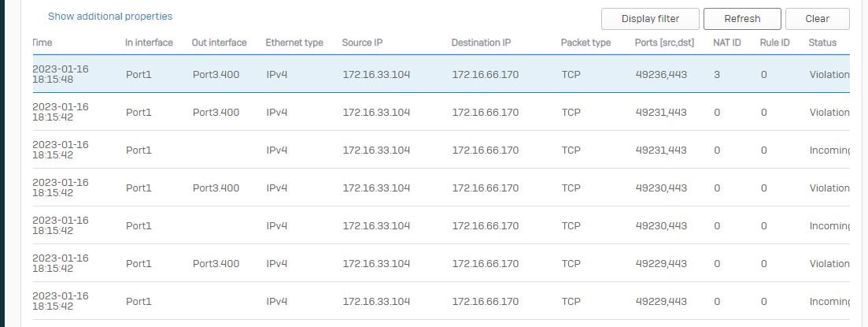Select the packet row at 18:15:48

[441, 74]
